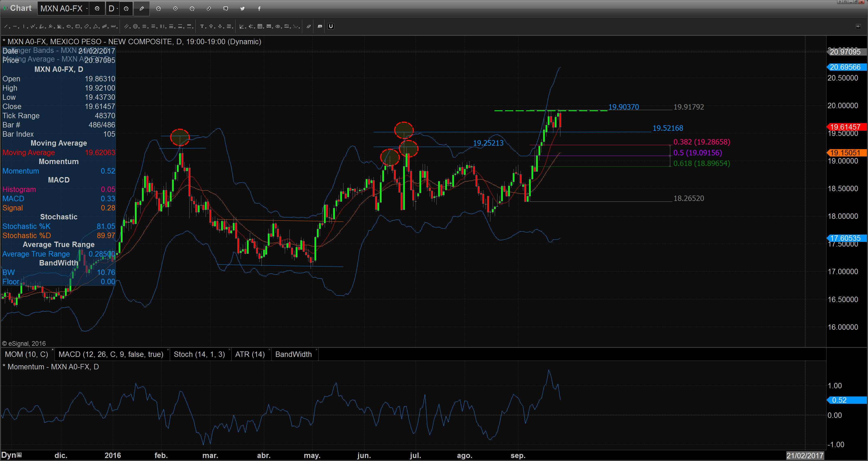The image size is (868, 461).
Task: Select the rectangle drawing tool
Action: coord(78,26)
